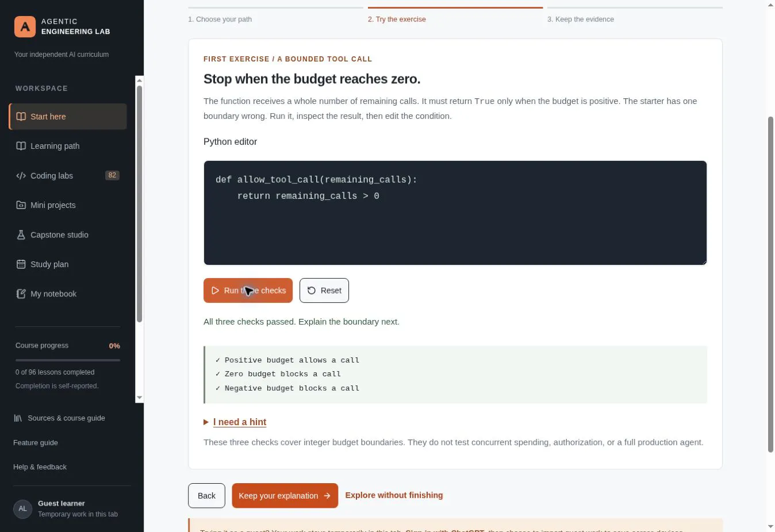
Task: Click the def allow_tool_call code line
Action: coord(316,180)
